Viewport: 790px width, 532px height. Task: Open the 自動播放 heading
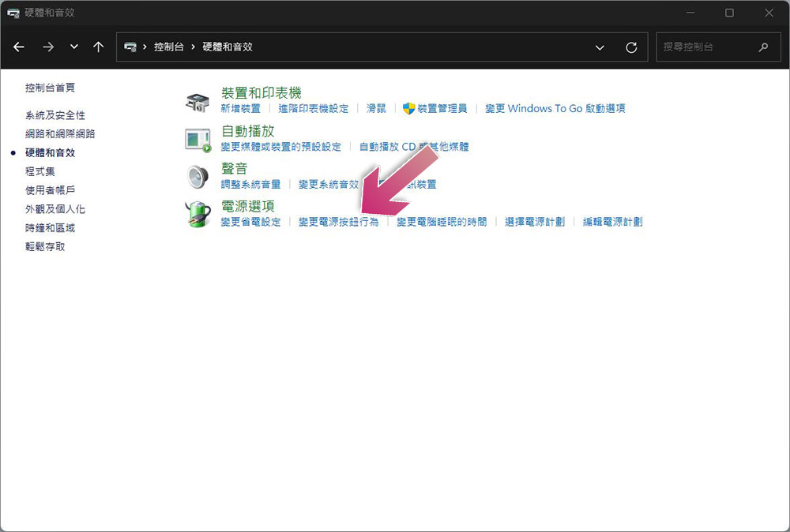(x=248, y=131)
